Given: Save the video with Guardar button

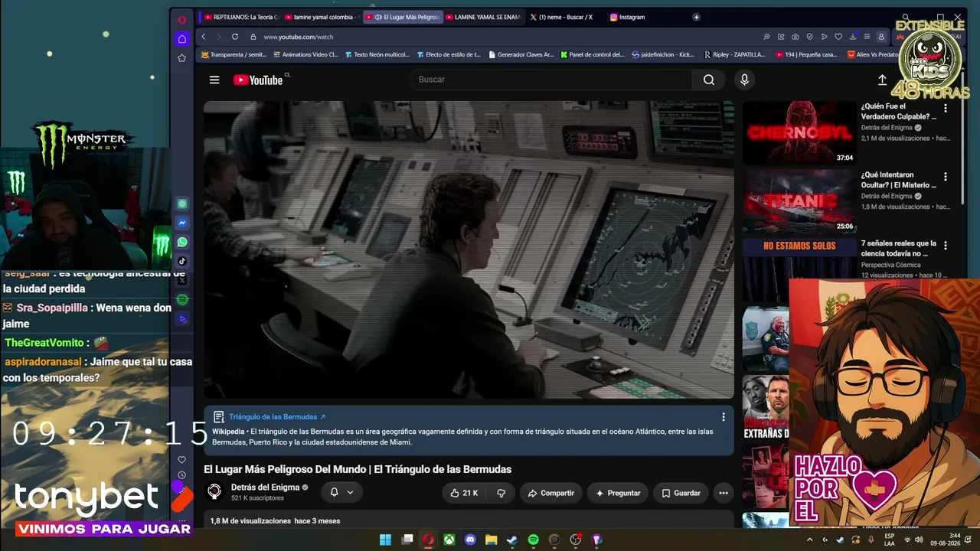Looking at the screenshot, I should click(681, 493).
